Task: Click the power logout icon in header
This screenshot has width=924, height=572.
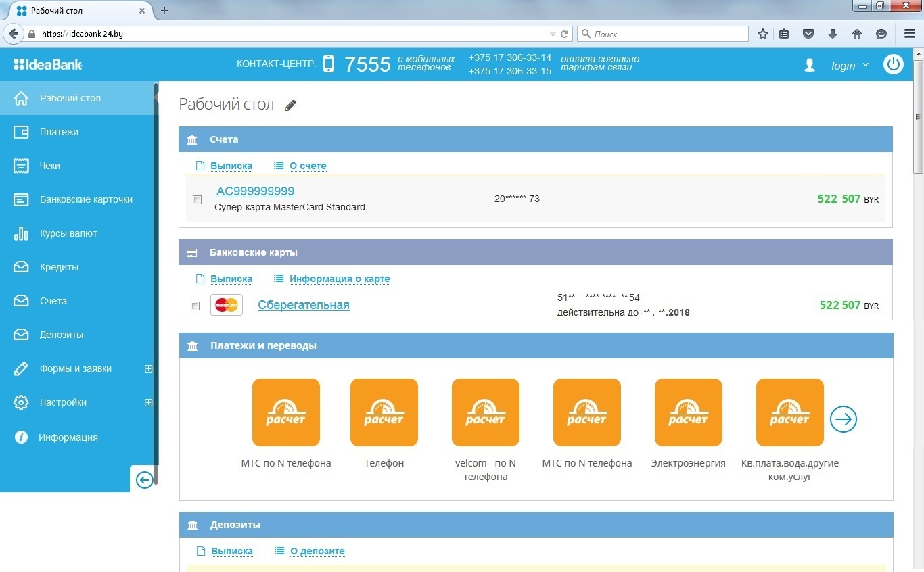Action: pos(894,65)
